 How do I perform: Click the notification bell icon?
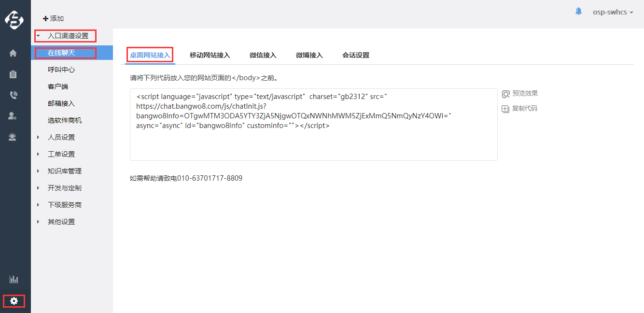[x=578, y=12]
